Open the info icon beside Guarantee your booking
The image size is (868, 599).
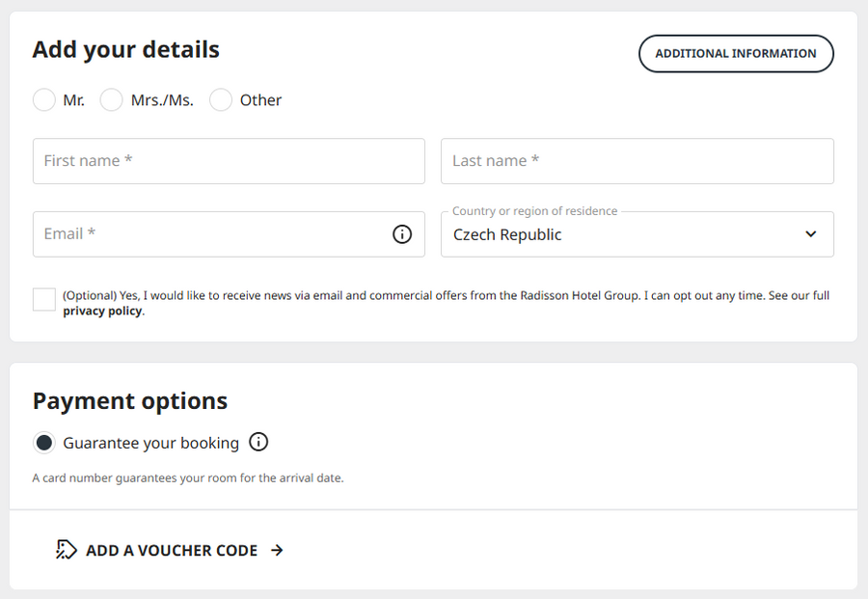(258, 442)
